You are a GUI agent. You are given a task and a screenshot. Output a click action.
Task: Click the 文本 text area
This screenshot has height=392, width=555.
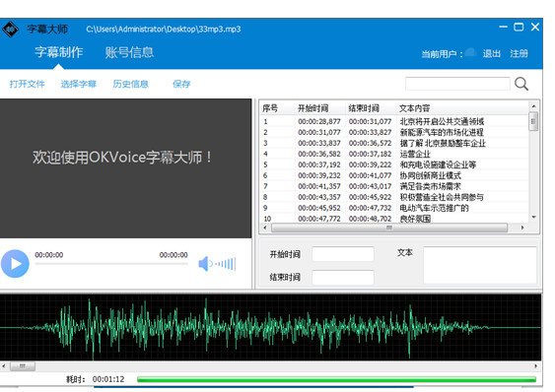480,265
